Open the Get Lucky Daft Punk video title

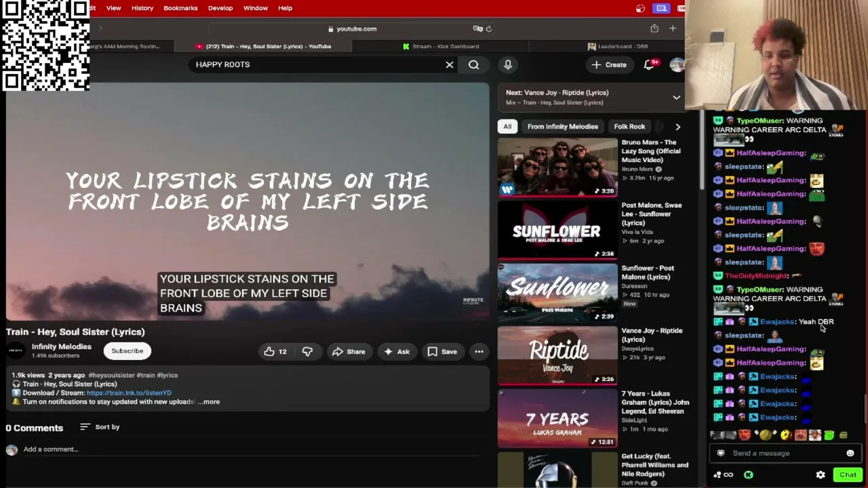coord(655,465)
